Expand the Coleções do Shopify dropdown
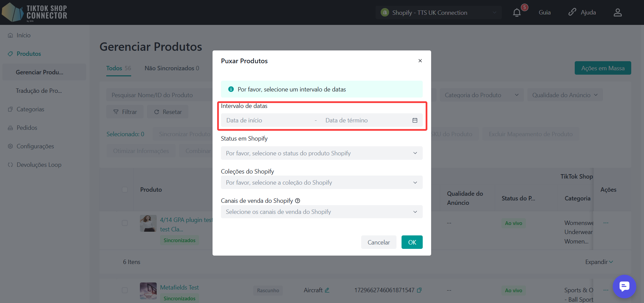The image size is (644, 303). click(321, 183)
